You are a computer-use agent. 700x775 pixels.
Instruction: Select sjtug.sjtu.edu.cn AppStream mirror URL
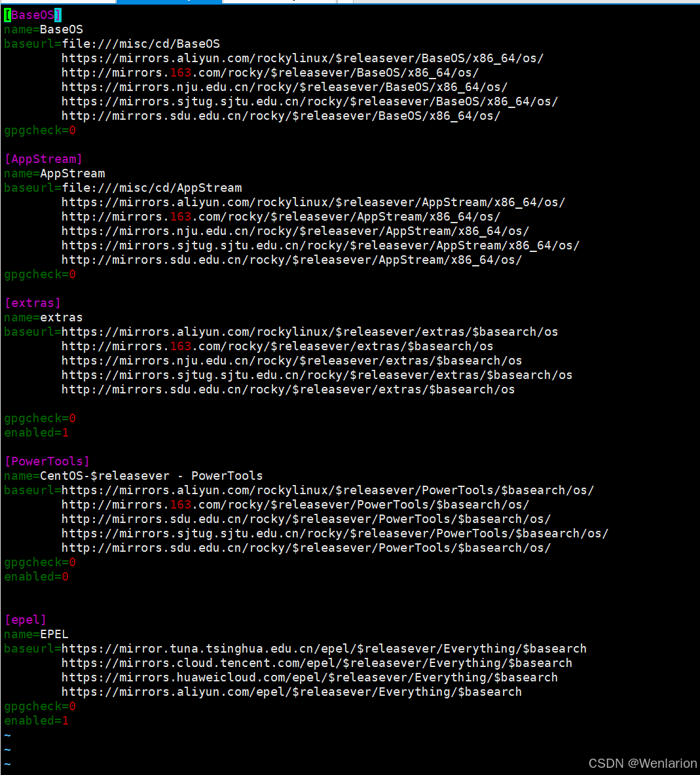click(x=321, y=245)
